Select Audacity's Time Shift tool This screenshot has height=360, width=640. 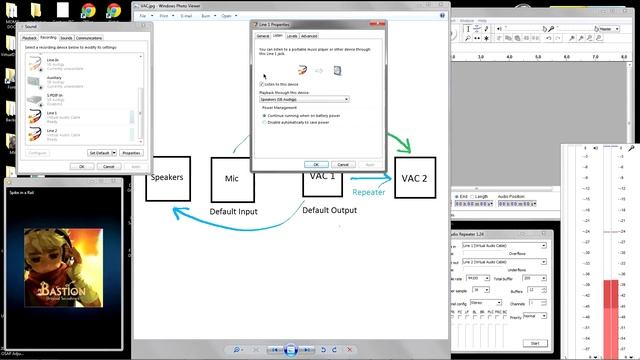click(477, 38)
